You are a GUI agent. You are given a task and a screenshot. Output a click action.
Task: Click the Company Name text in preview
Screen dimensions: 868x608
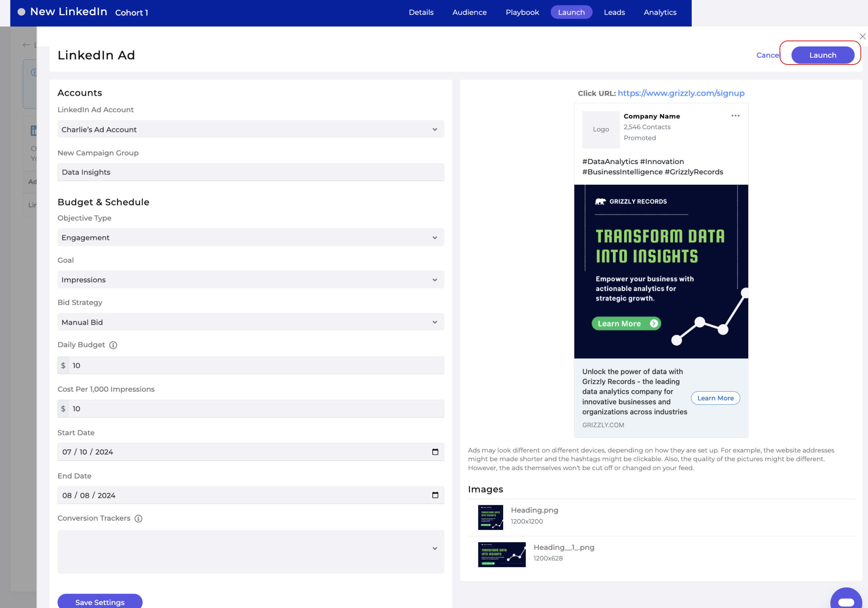(x=652, y=116)
